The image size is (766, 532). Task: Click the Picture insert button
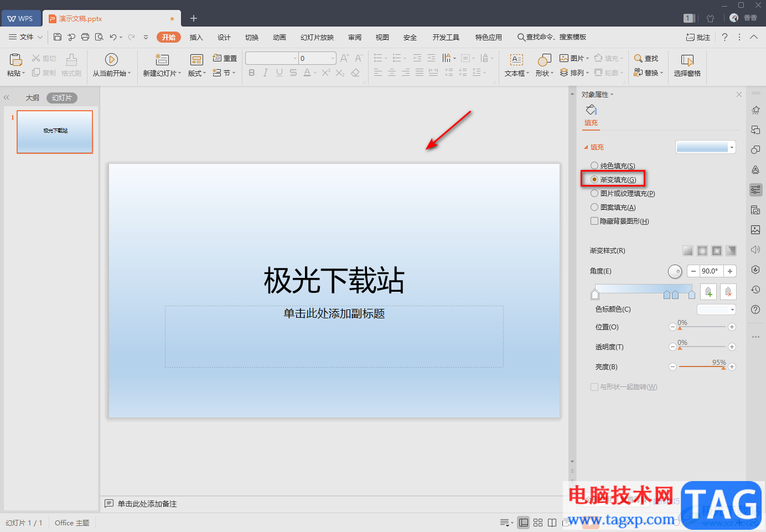(x=574, y=58)
